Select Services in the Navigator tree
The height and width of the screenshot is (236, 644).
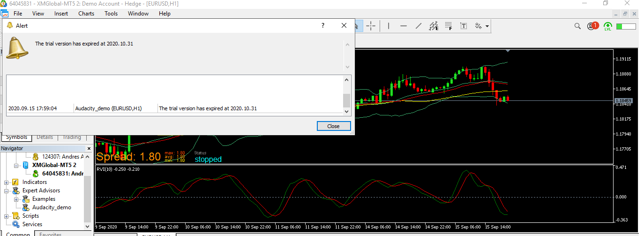[32, 224]
